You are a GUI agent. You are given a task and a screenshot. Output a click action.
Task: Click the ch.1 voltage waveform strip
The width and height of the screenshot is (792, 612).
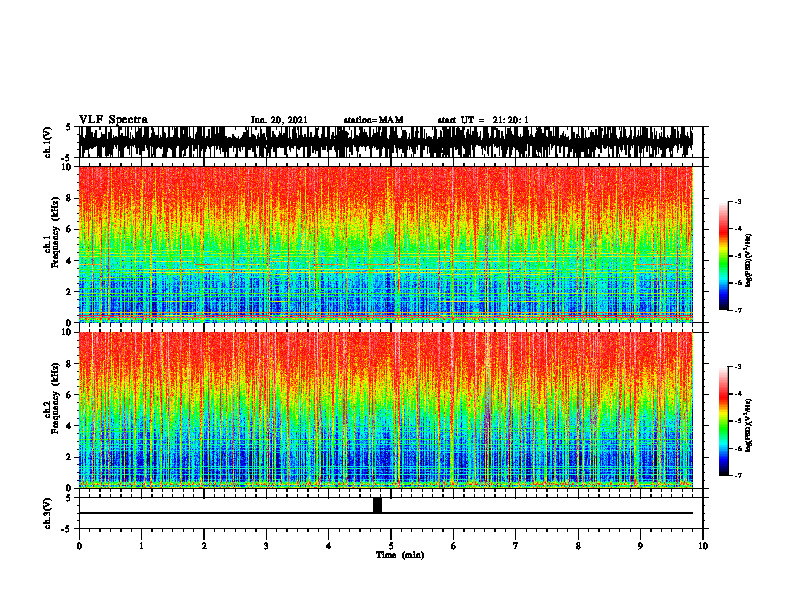pyautogui.click(x=386, y=142)
